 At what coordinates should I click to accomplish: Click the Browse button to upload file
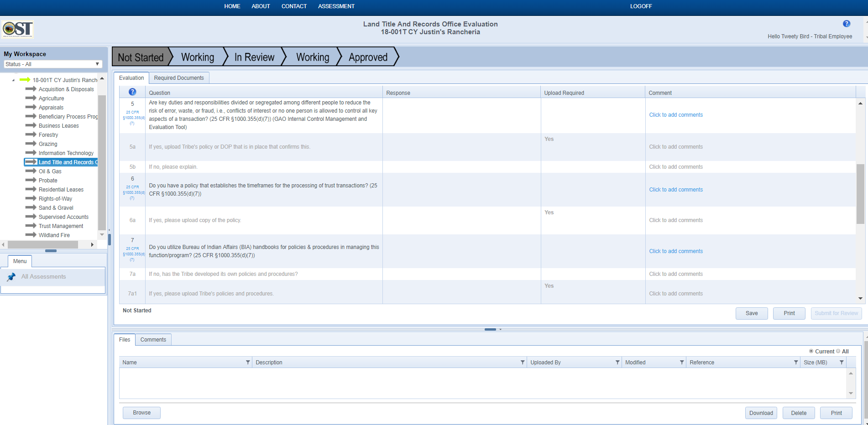141,413
